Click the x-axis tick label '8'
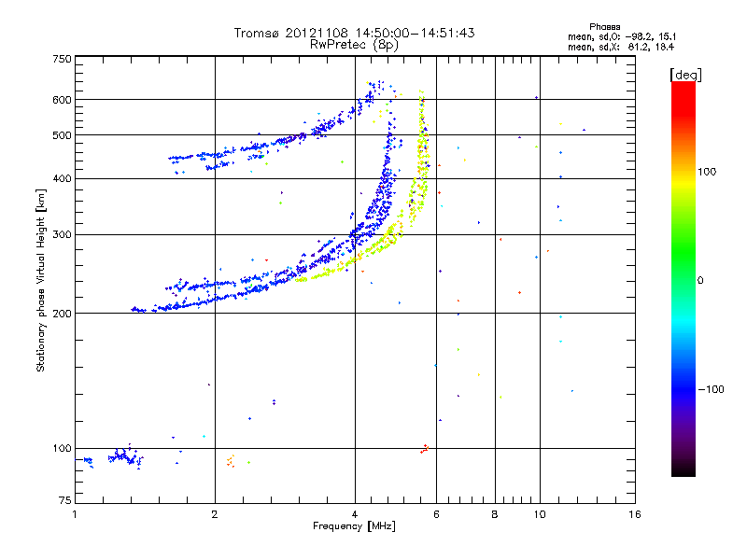747x560 pixels. click(495, 514)
